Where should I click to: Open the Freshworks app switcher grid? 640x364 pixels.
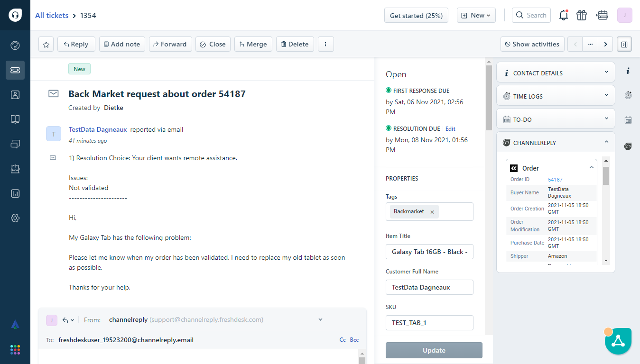[x=15, y=350]
